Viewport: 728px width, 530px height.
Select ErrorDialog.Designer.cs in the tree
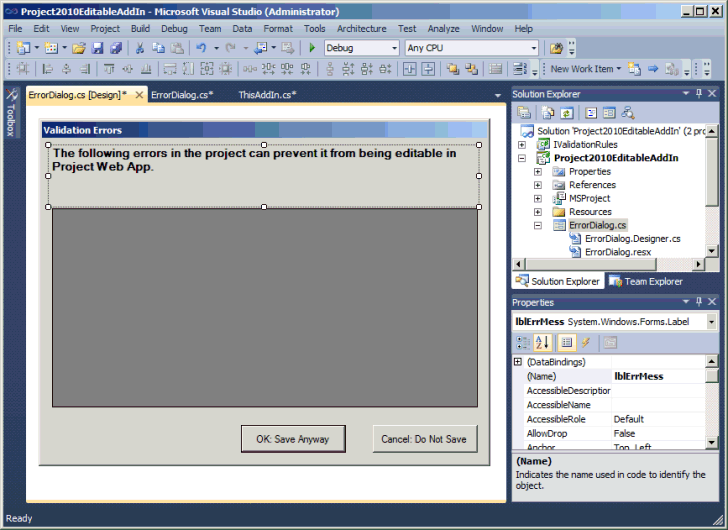click(632, 239)
